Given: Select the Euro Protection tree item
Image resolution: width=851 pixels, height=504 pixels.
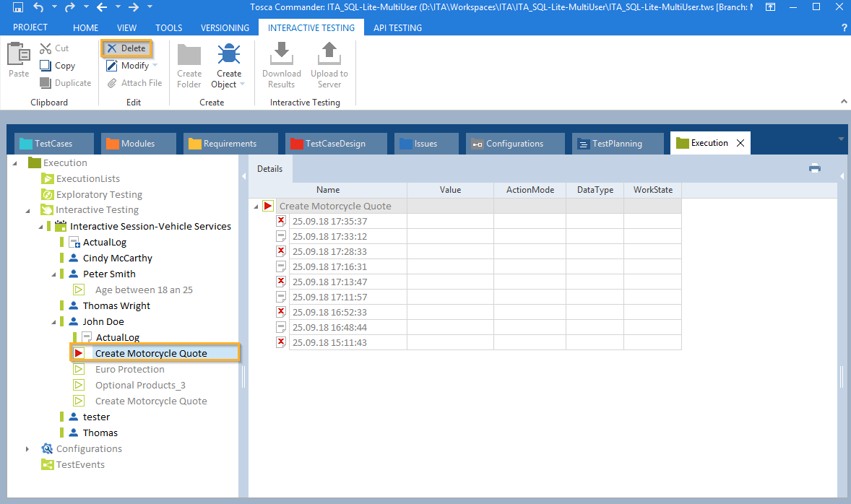Looking at the screenshot, I should coord(130,370).
